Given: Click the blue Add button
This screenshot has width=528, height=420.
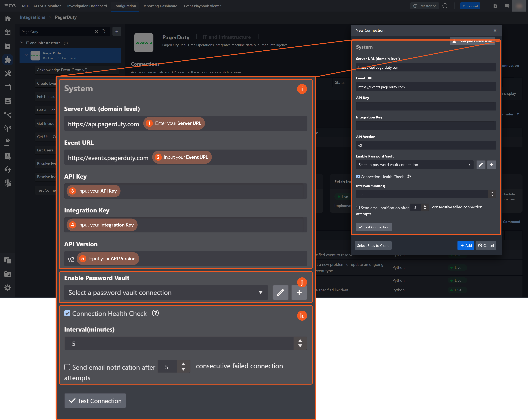Looking at the screenshot, I should 466,245.
